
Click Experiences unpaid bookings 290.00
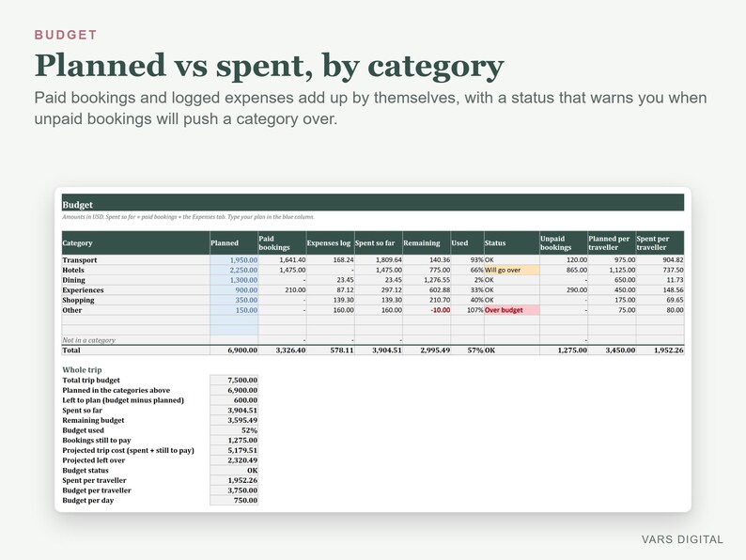click(x=564, y=290)
